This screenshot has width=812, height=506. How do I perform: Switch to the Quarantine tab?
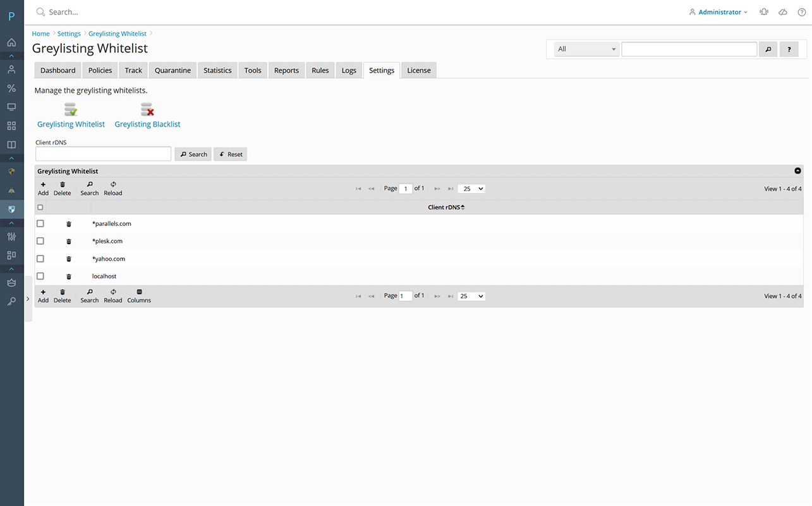(173, 70)
